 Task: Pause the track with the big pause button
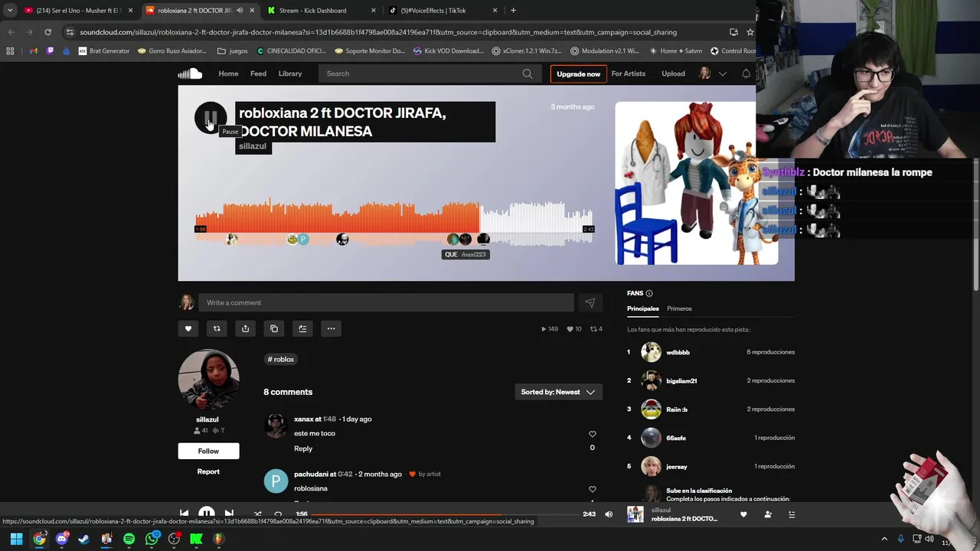[211, 118]
